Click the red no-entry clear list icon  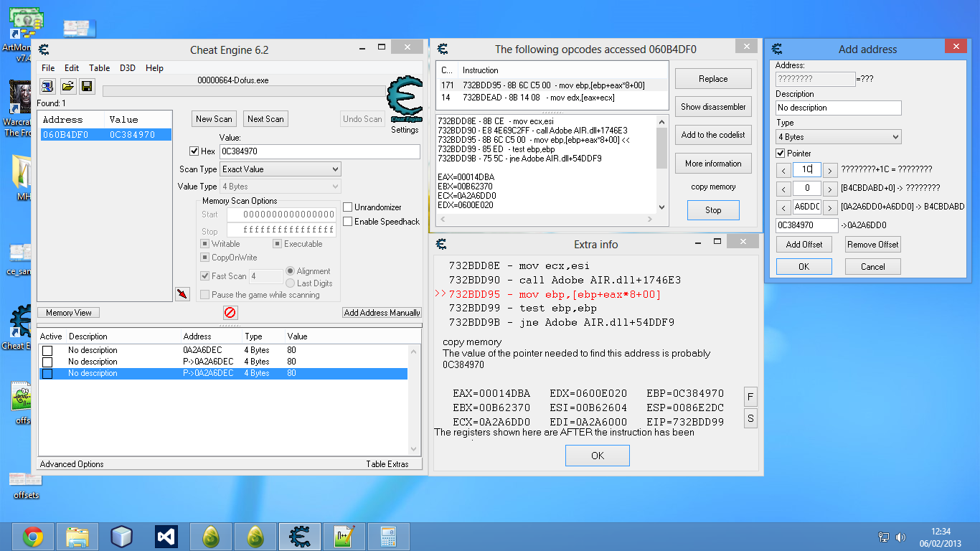click(230, 313)
